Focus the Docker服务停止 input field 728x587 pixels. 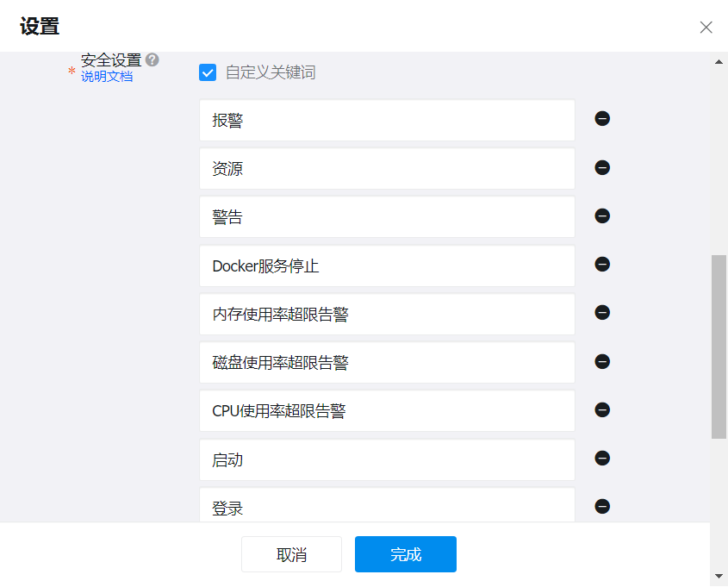click(x=386, y=265)
